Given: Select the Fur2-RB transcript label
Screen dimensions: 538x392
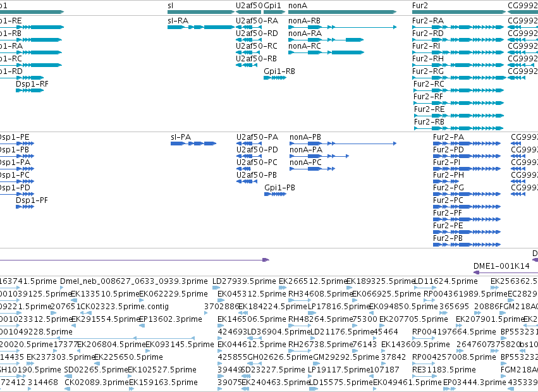Looking at the screenshot, I should click(x=429, y=122).
